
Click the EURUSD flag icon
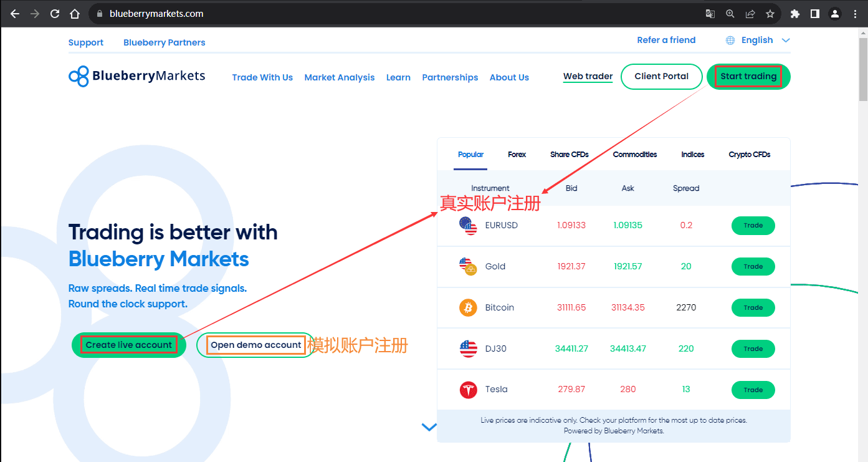point(468,226)
